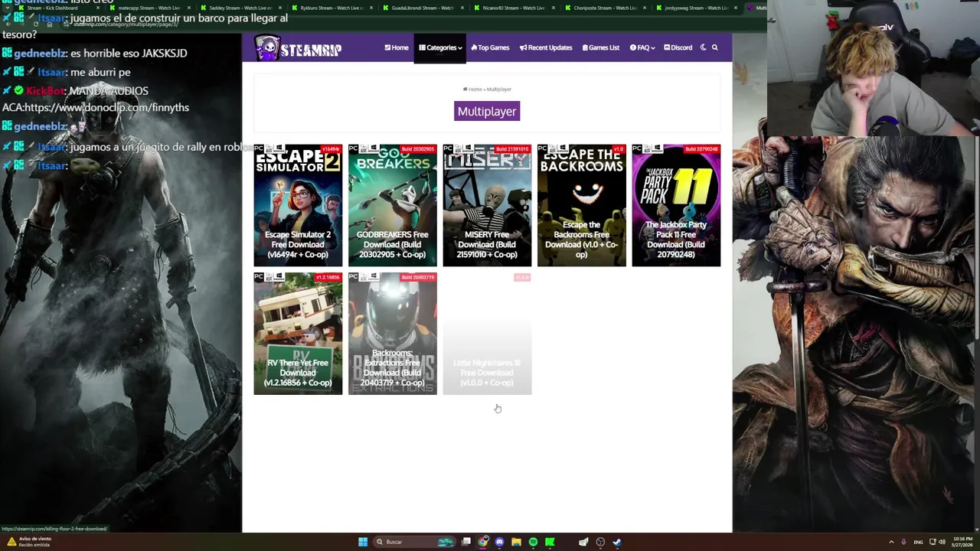This screenshot has width=980, height=551.
Task: Open Discord from the taskbar
Action: (499, 542)
